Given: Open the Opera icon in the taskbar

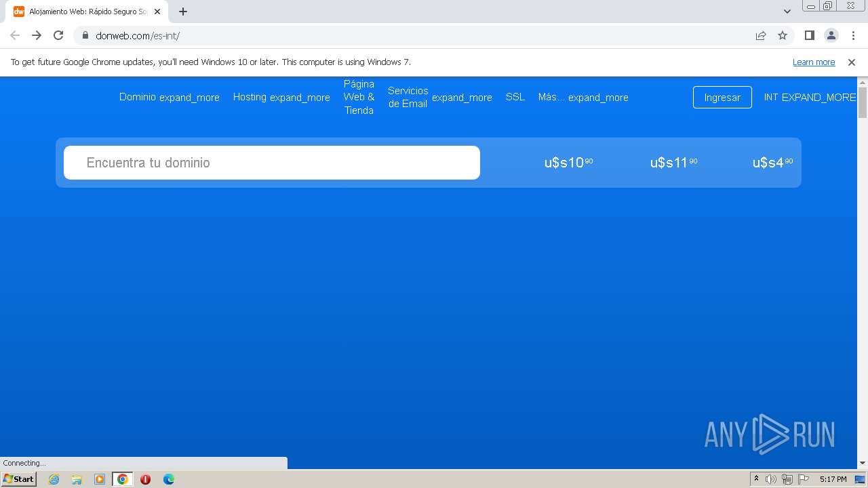Looking at the screenshot, I should click(145, 479).
